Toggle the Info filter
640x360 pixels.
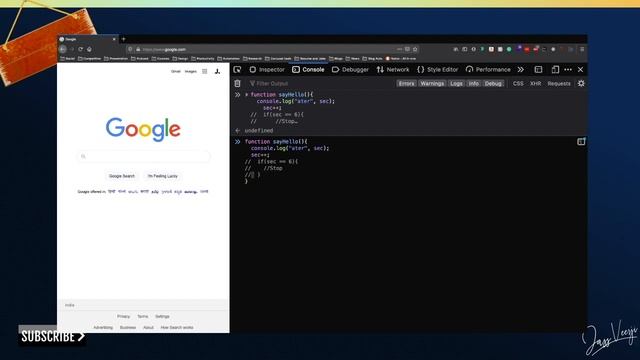pyautogui.click(x=473, y=83)
